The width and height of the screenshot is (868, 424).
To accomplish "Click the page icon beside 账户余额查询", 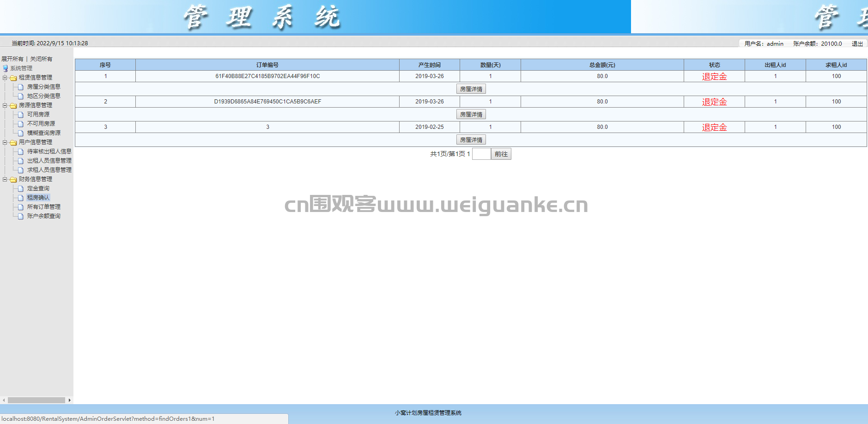I will (21, 216).
